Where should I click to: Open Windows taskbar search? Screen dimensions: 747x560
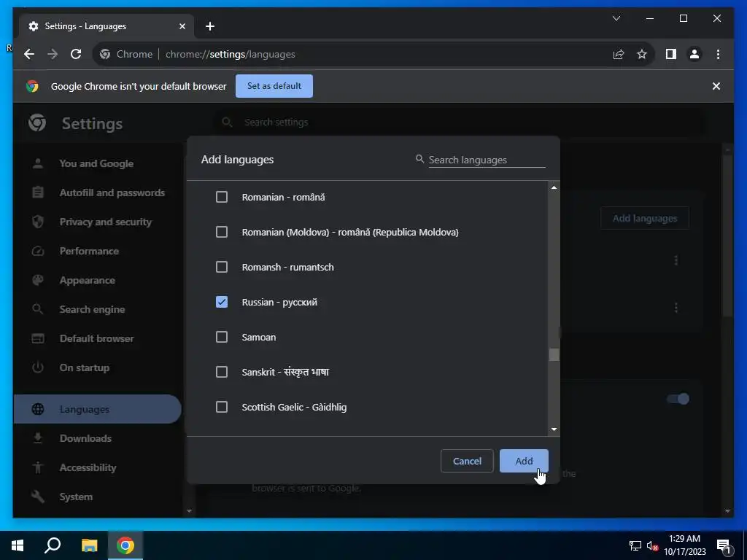[x=53, y=545]
